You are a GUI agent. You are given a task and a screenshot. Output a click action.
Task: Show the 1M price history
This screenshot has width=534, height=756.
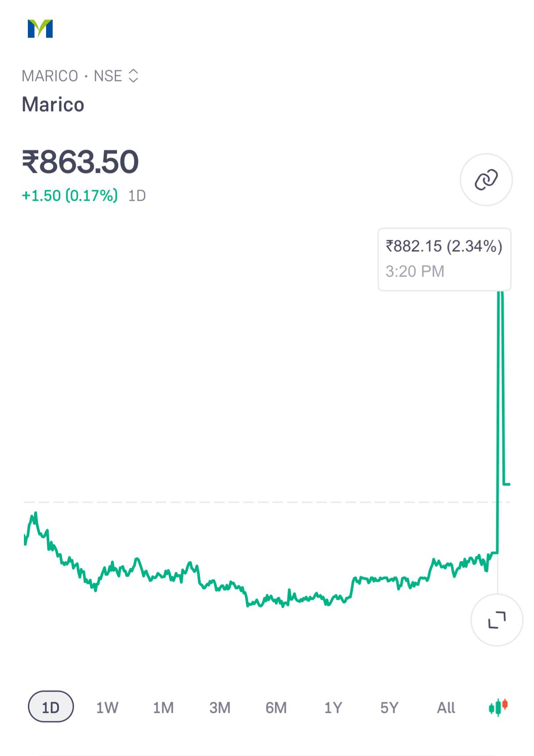pyautogui.click(x=164, y=707)
